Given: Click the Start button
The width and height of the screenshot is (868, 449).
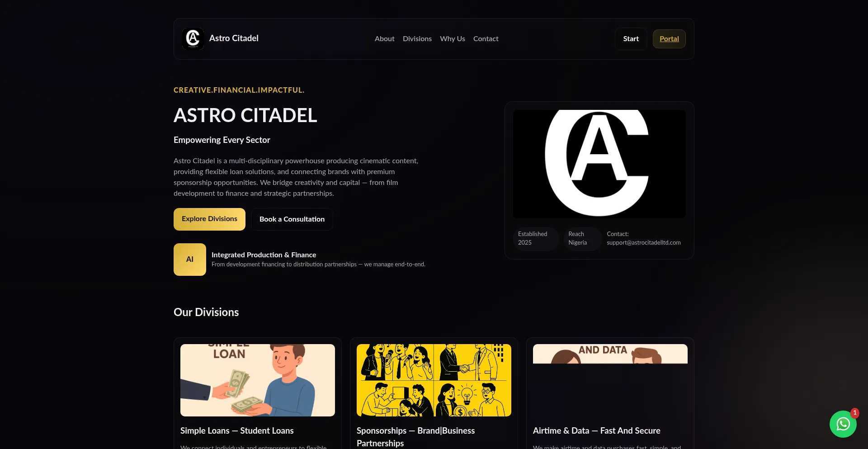Looking at the screenshot, I should pyautogui.click(x=631, y=39).
